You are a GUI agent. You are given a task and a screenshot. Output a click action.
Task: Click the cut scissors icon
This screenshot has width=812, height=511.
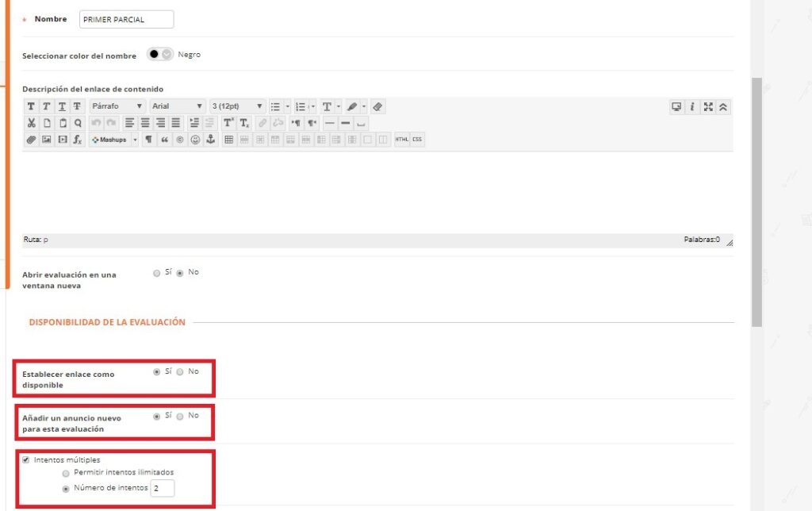pyautogui.click(x=31, y=123)
